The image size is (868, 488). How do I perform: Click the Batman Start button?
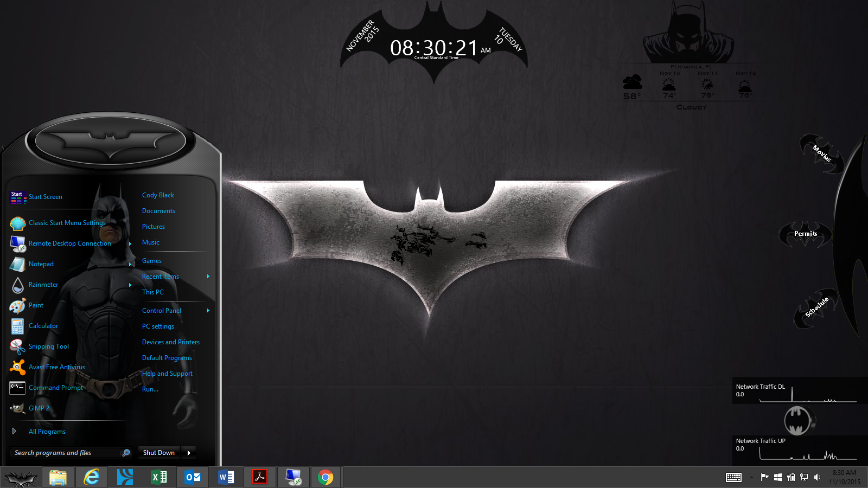21,478
